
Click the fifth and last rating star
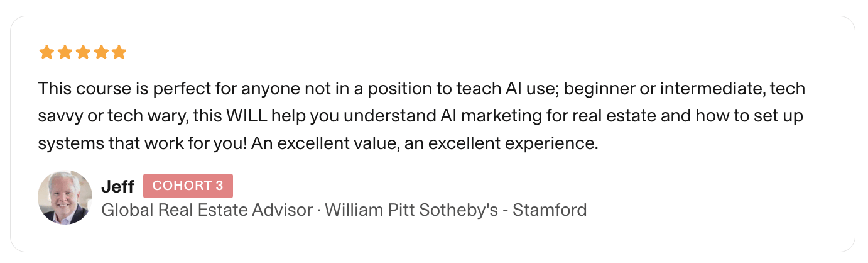click(x=119, y=52)
